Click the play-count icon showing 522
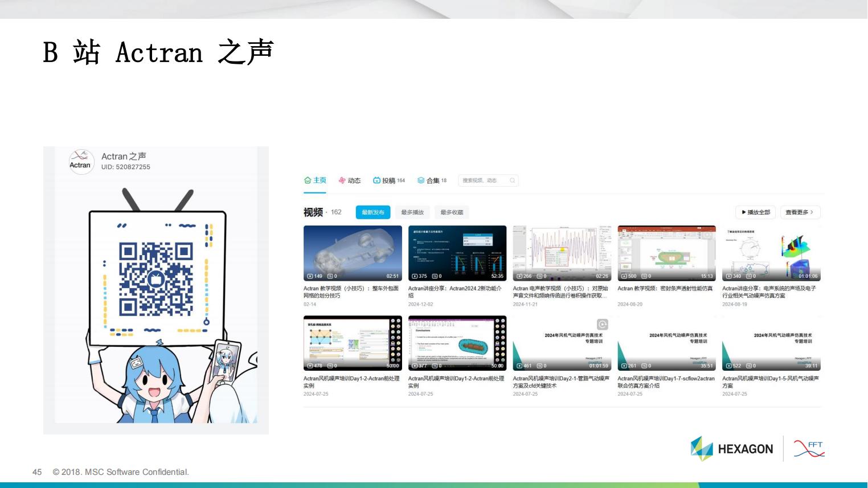Image resolution: width=868 pixels, height=488 pixels. (729, 366)
